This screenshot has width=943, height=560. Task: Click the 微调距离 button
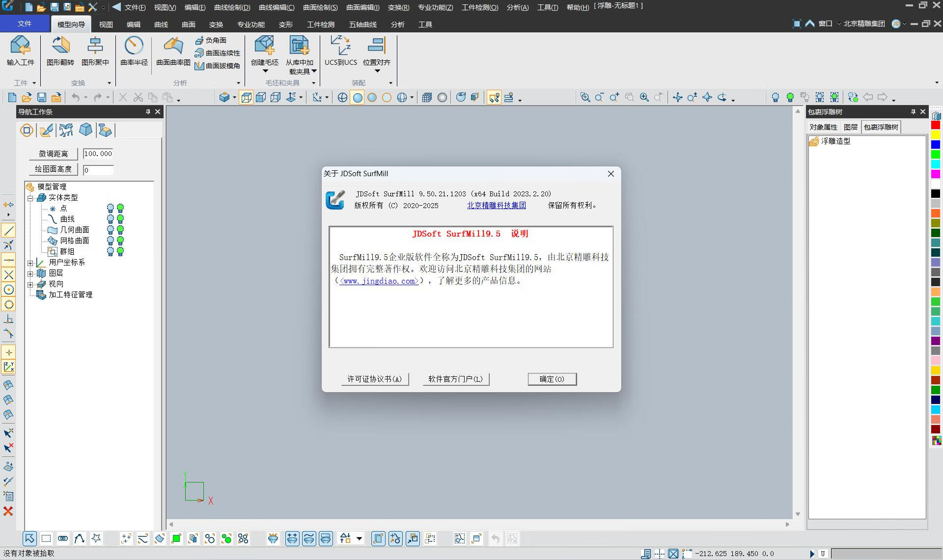[x=54, y=154]
